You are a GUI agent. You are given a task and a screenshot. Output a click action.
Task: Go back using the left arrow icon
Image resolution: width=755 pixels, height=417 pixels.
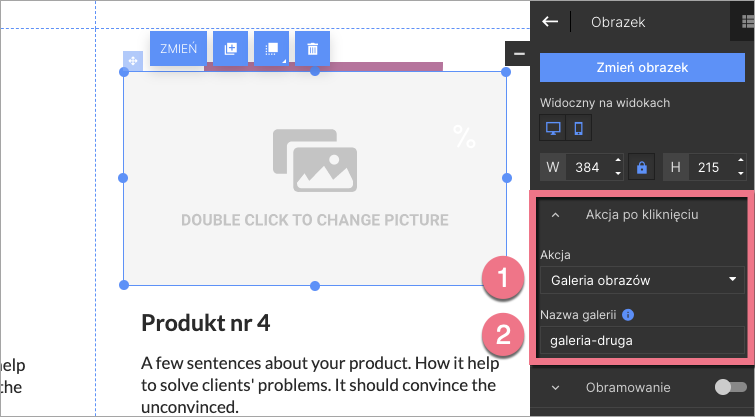pos(550,21)
